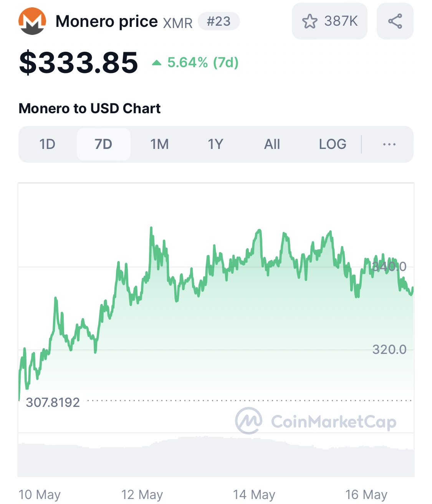This screenshot has height=504, width=432.
Task: Click the green up-arrow price change indicator
Action: (156, 63)
